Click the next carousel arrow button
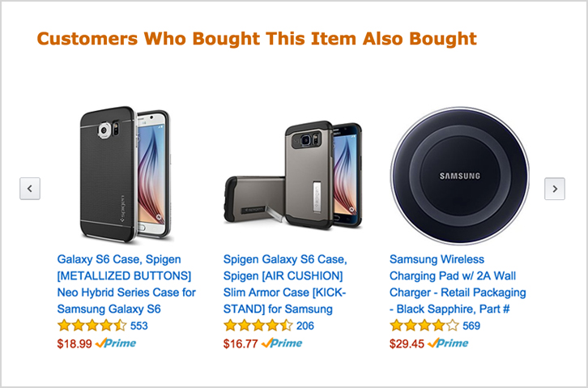Viewport: 588px width, 388px height. pos(555,189)
